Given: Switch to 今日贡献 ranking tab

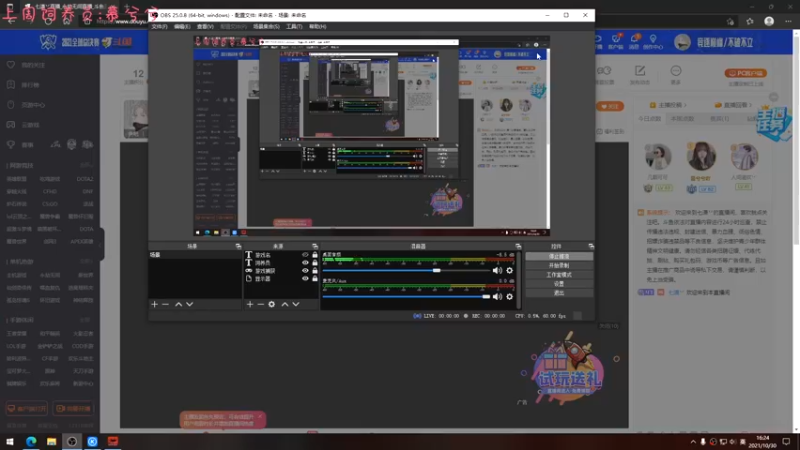Looking at the screenshot, I should point(649,118).
